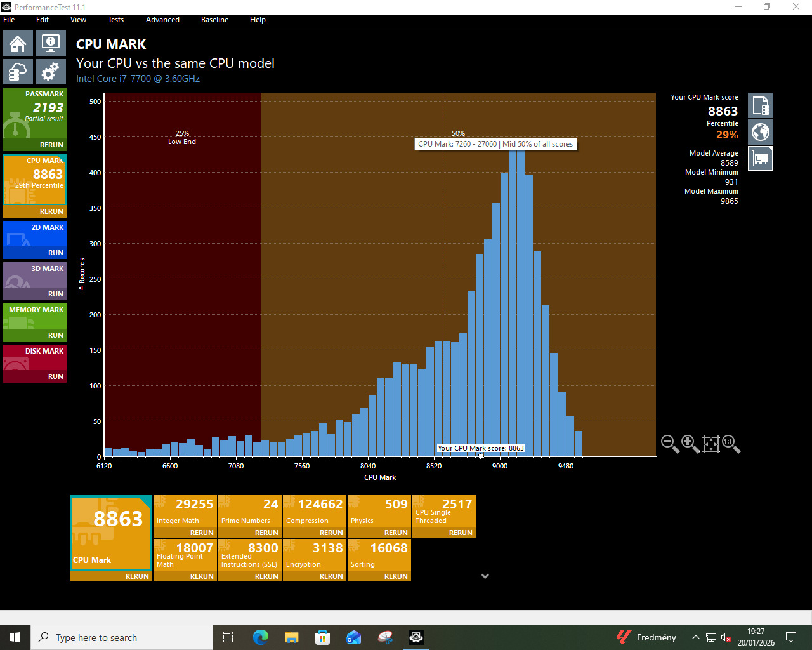Image resolution: width=812 pixels, height=650 pixels.
Task: Open the View menu
Action: pos(78,20)
